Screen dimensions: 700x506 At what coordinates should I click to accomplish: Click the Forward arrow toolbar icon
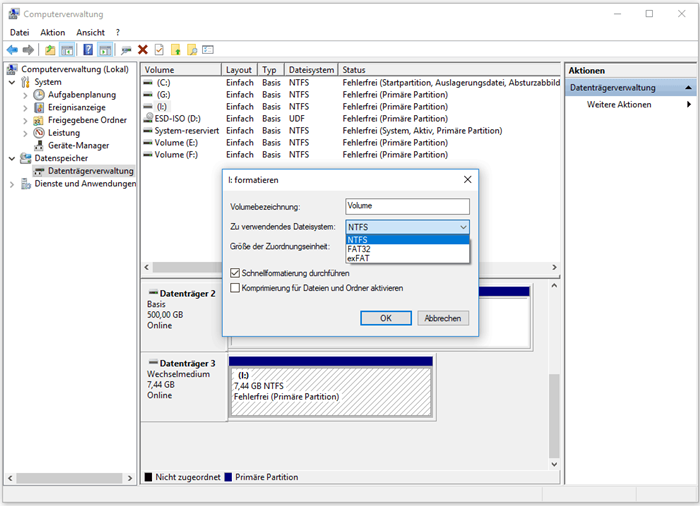pyautogui.click(x=28, y=50)
